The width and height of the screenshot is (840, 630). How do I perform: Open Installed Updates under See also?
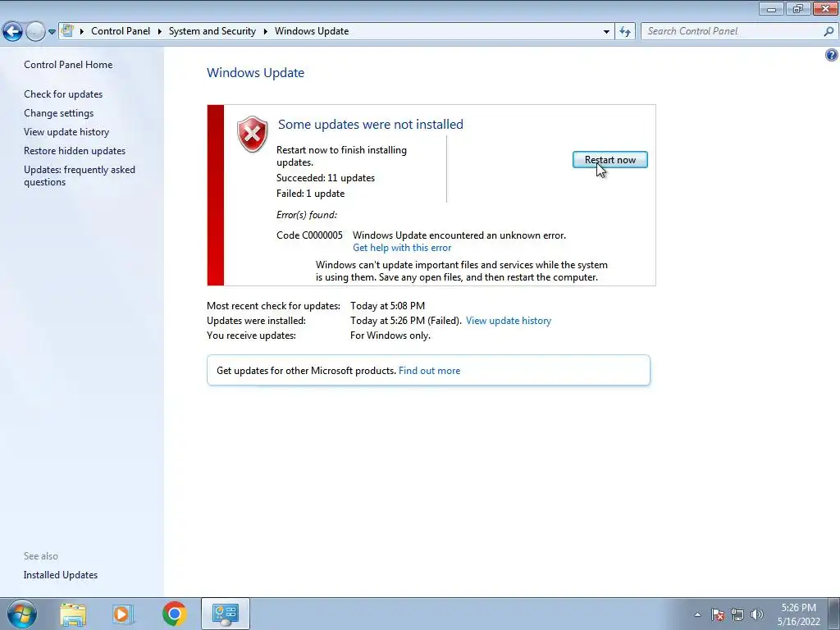pyautogui.click(x=61, y=575)
